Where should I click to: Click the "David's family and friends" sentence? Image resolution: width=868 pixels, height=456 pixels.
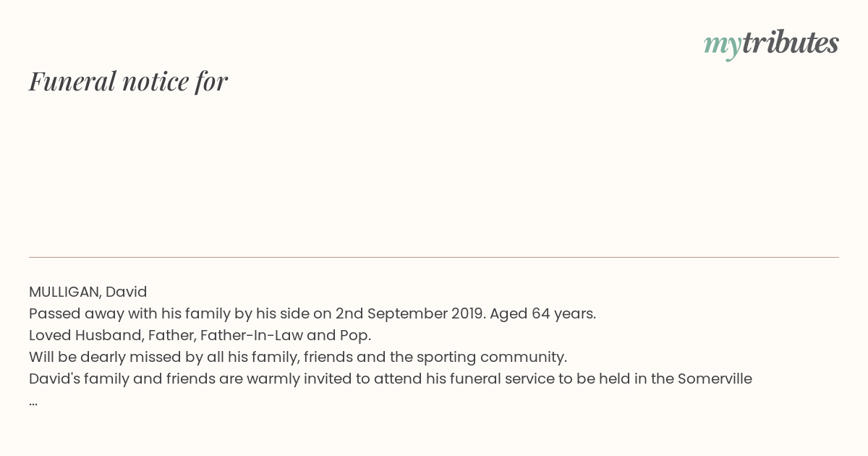391,379
